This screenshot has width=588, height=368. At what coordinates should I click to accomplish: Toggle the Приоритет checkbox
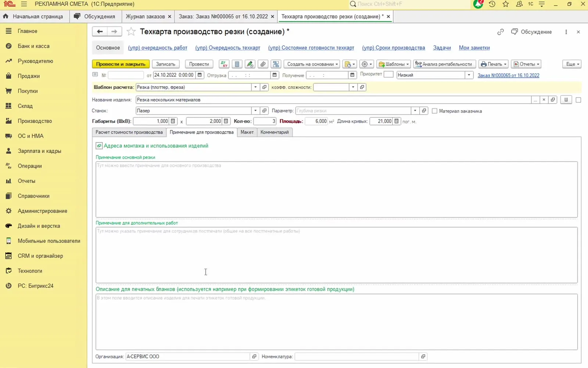click(388, 74)
